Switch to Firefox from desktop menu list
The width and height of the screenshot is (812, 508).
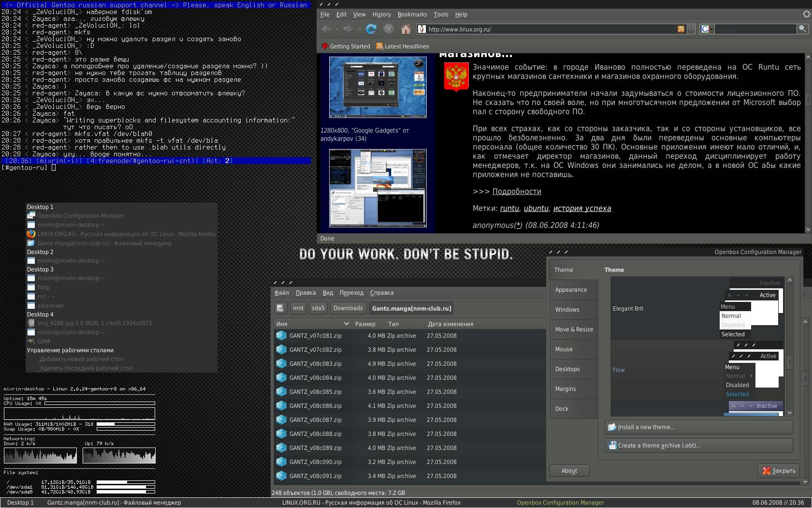pyautogui.click(x=121, y=234)
